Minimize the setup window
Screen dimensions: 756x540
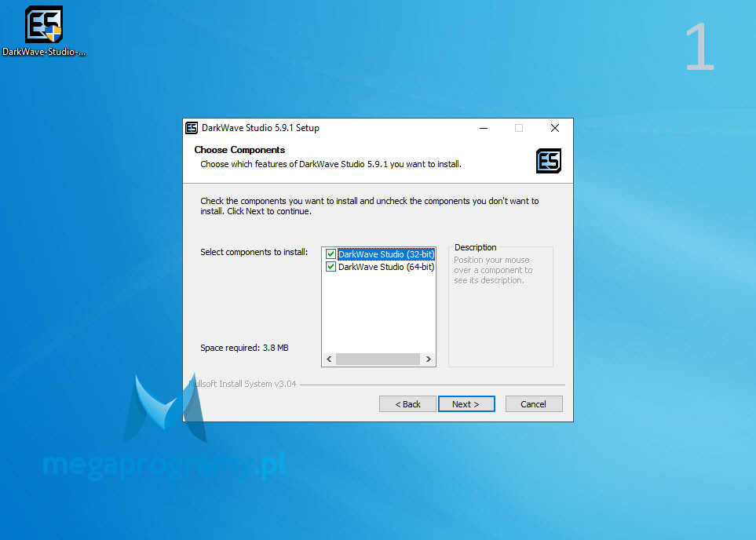pos(484,128)
